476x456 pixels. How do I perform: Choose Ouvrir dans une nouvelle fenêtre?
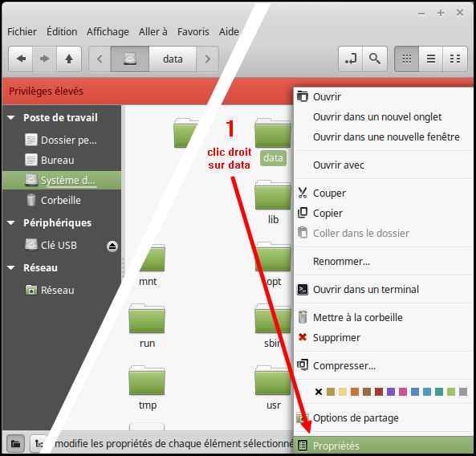tap(384, 137)
